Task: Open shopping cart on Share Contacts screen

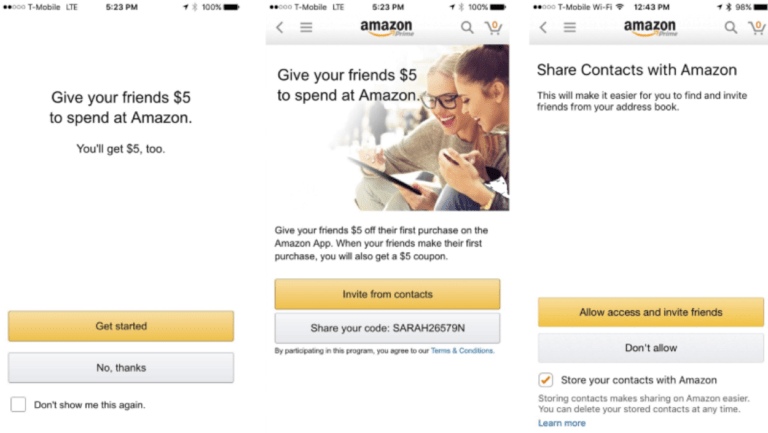Action: (757, 28)
